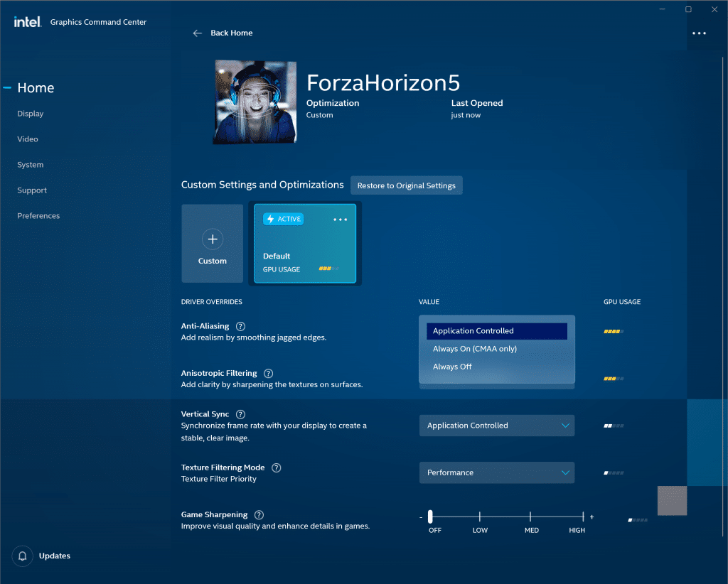Go to Home in the sidebar
The height and width of the screenshot is (584, 728).
[36, 87]
